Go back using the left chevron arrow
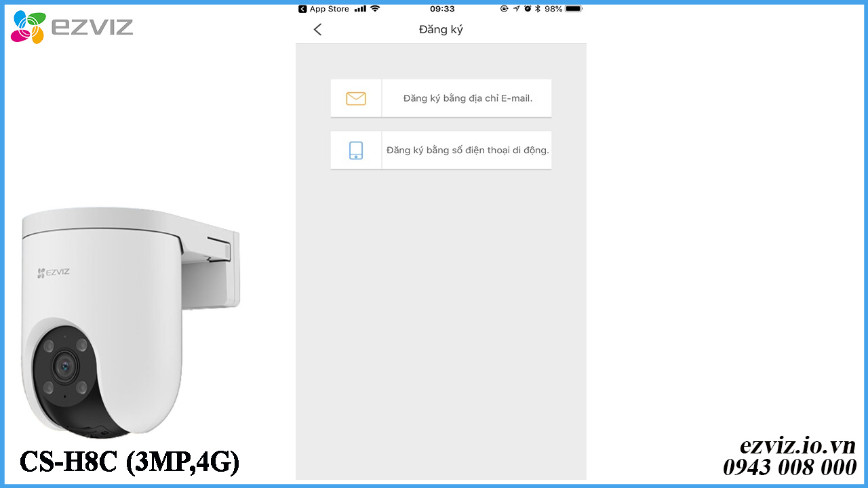 point(317,29)
